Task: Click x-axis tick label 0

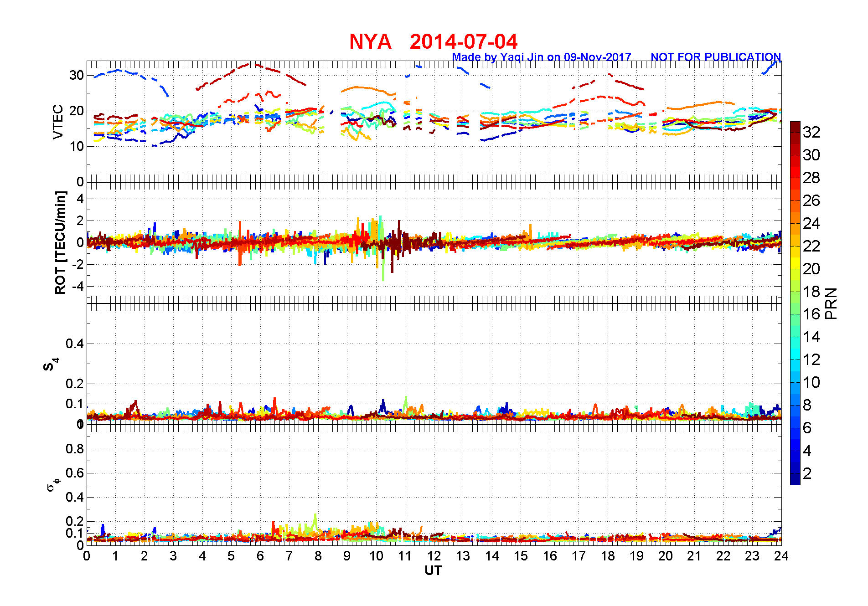Action: tap(87, 556)
